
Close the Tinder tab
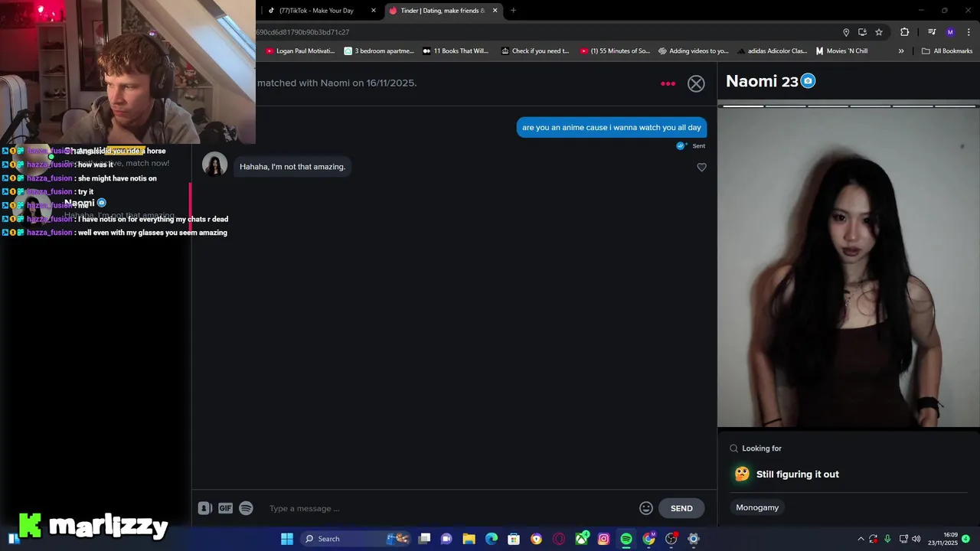(x=495, y=11)
